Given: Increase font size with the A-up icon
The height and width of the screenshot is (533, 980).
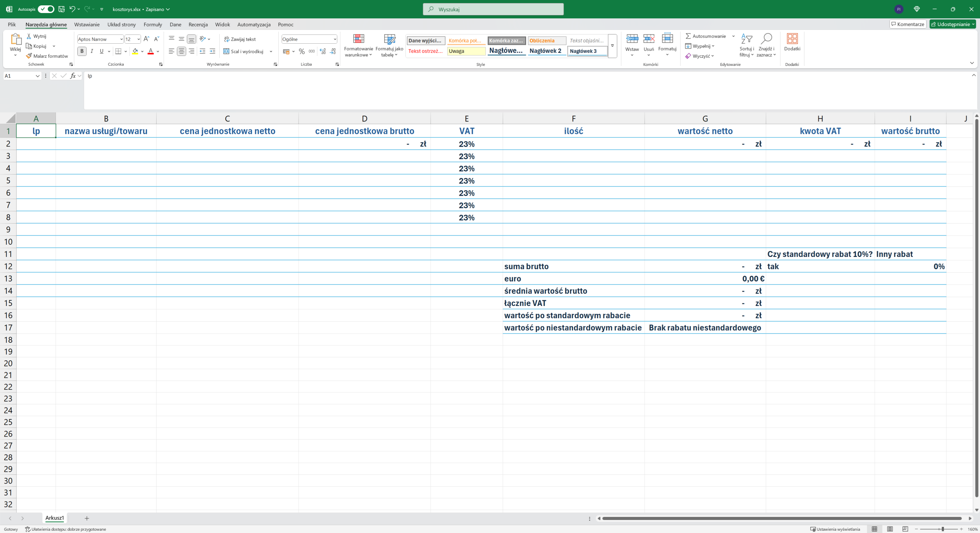Looking at the screenshot, I should pyautogui.click(x=146, y=39).
